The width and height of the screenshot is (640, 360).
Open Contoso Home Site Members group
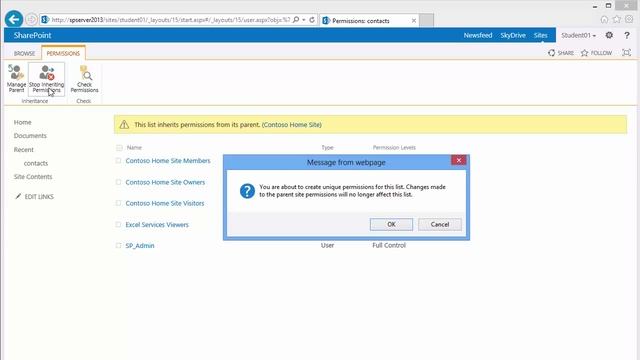pyautogui.click(x=168, y=161)
